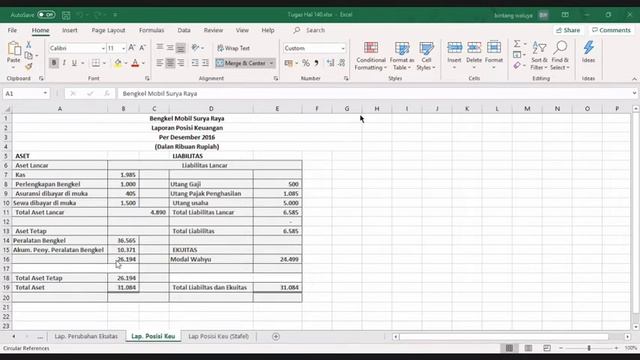Screen dimensions: 640x360
Task: Click the Orientation text rotation icon
Action: 196,48
